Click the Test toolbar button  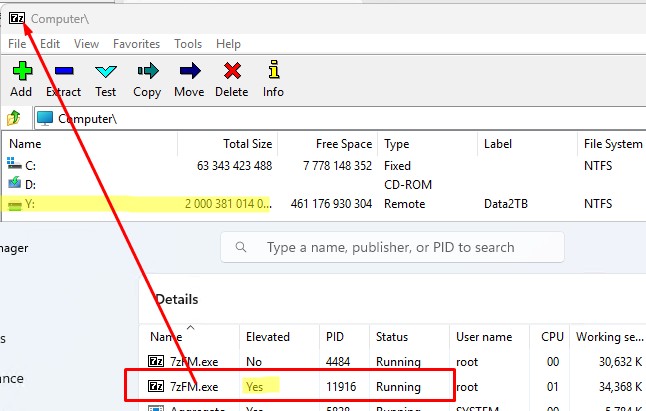click(106, 79)
